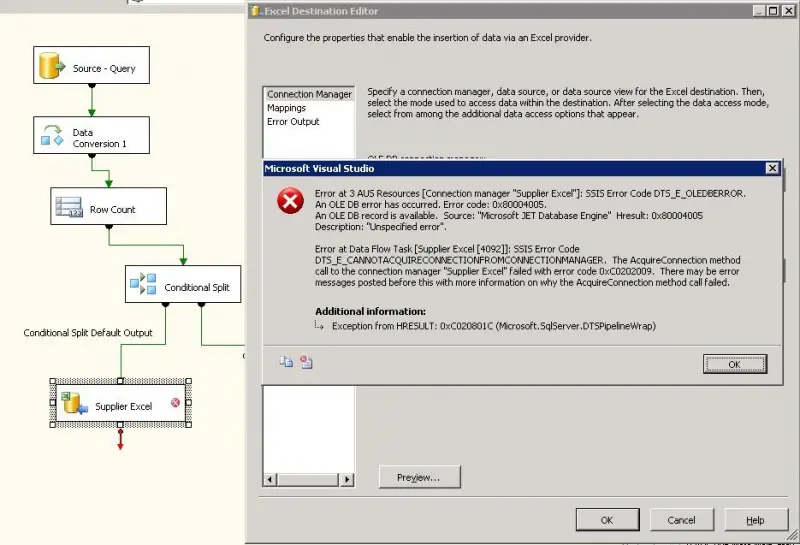Minimize the Excel Destination Editor window
This screenshot has width=800, height=545.
pyautogui.click(x=760, y=11)
